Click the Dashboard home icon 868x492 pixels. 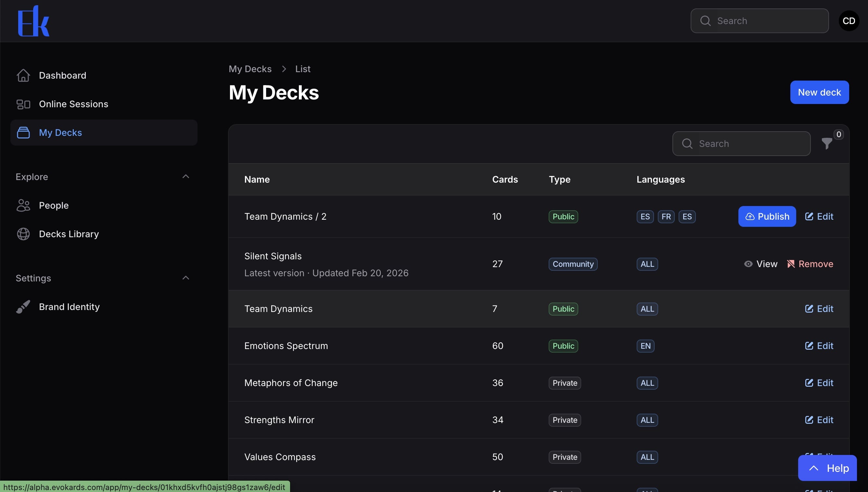(x=23, y=75)
